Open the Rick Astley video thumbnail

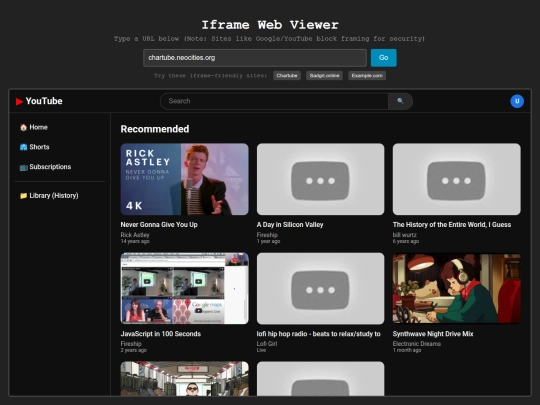coord(185,179)
